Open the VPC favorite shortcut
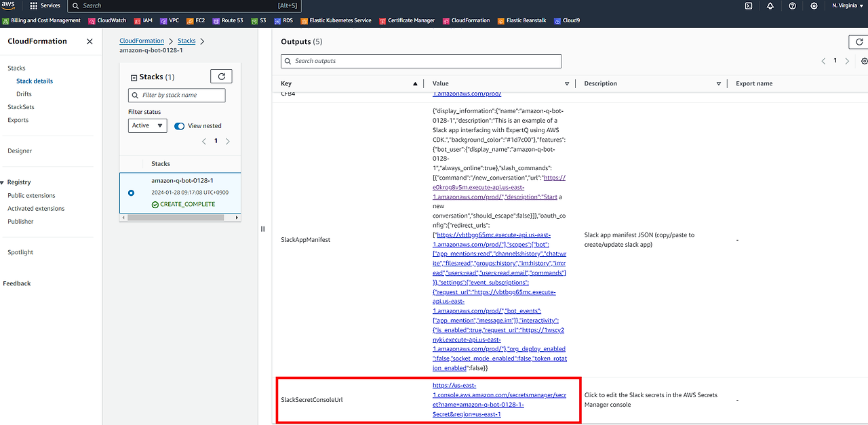 (170, 20)
